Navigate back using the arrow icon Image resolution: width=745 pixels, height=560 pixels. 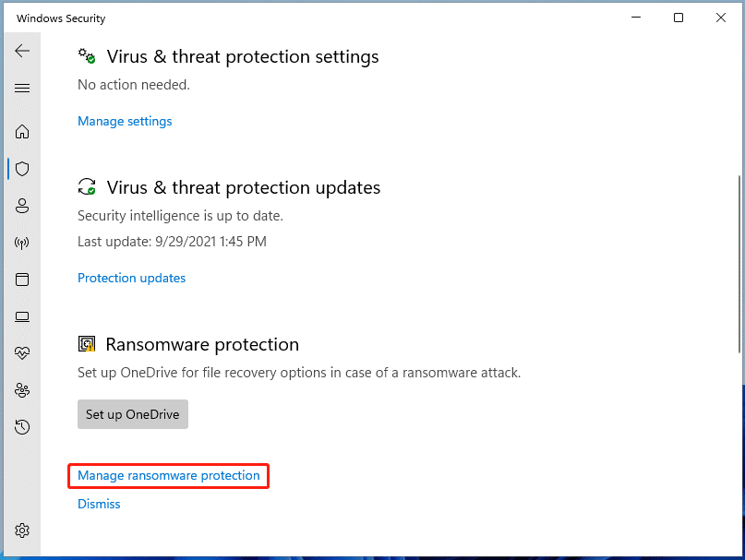pos(22,51)
